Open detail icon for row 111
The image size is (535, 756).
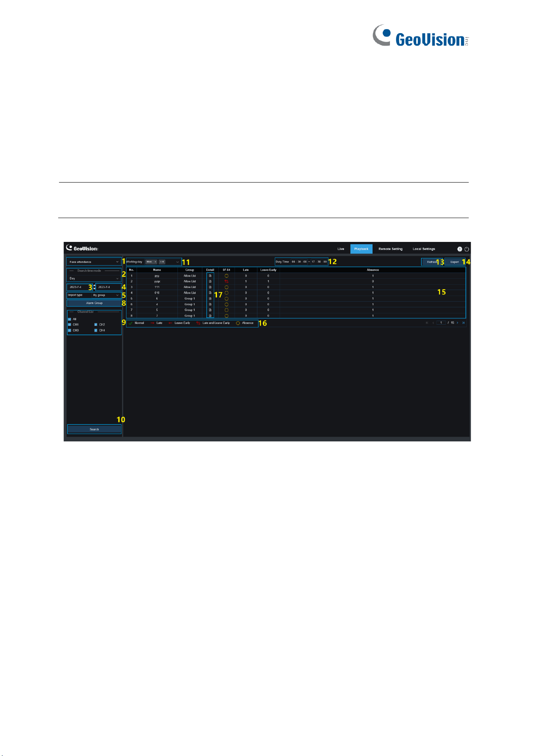[210, 287]
